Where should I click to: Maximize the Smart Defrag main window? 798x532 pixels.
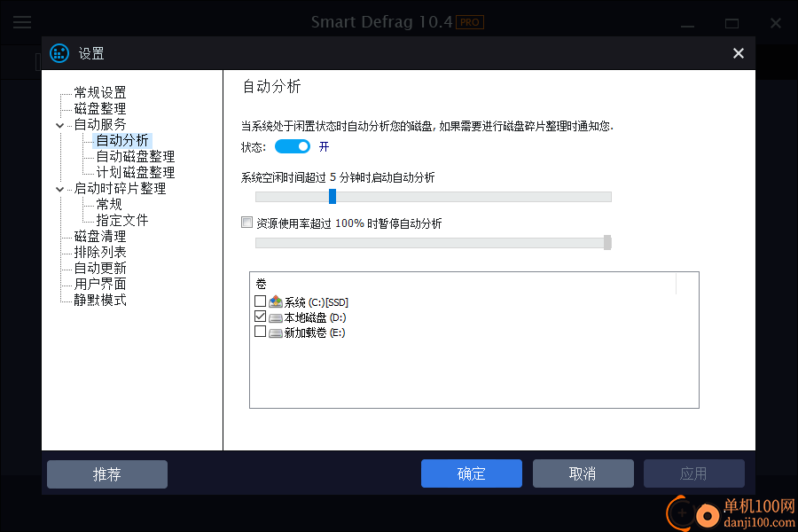point(731,23)
